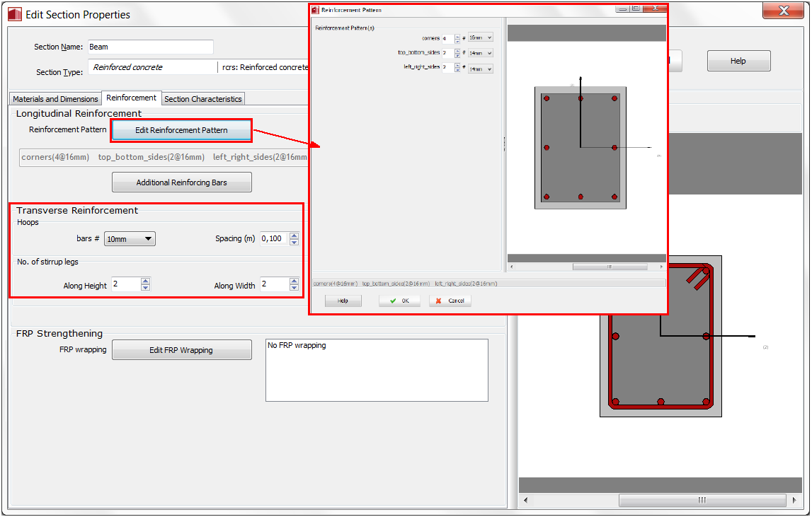Cancel the Reinforcement Pattern dialog
The image size is (812, 517).
[450, 301]
